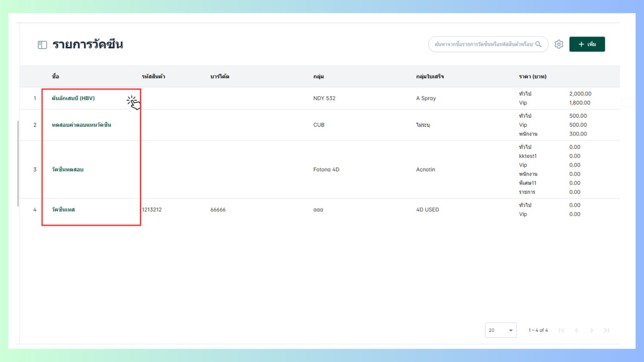Open vaccine วัคซีนเทส

click(63, 210)
